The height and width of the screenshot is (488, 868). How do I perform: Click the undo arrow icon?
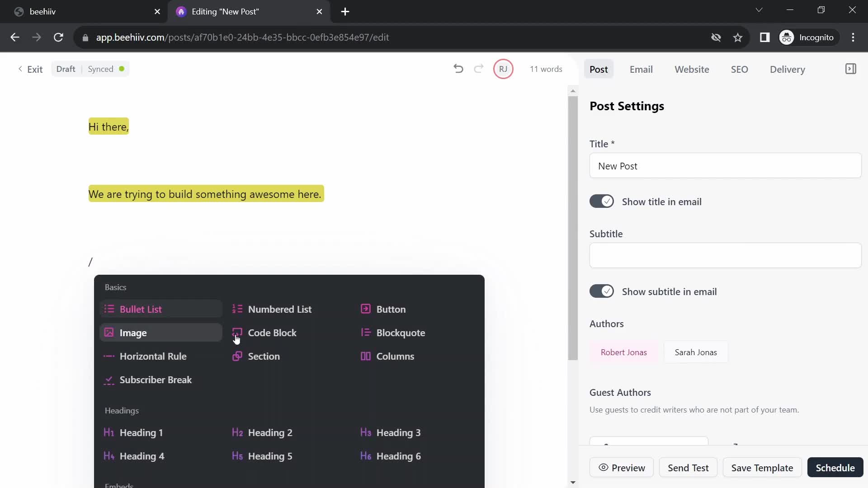(458, 69)
